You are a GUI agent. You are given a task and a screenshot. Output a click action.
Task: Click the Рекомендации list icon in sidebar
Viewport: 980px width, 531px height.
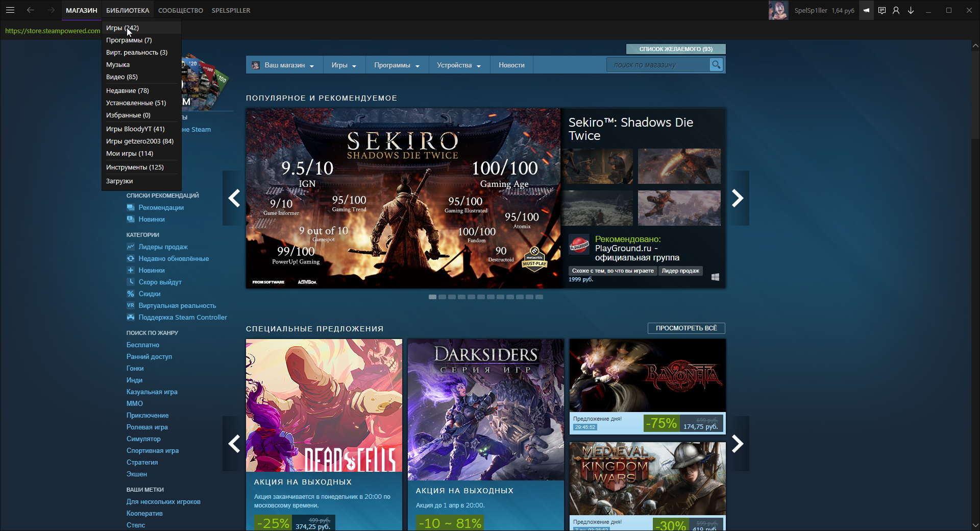131,207
